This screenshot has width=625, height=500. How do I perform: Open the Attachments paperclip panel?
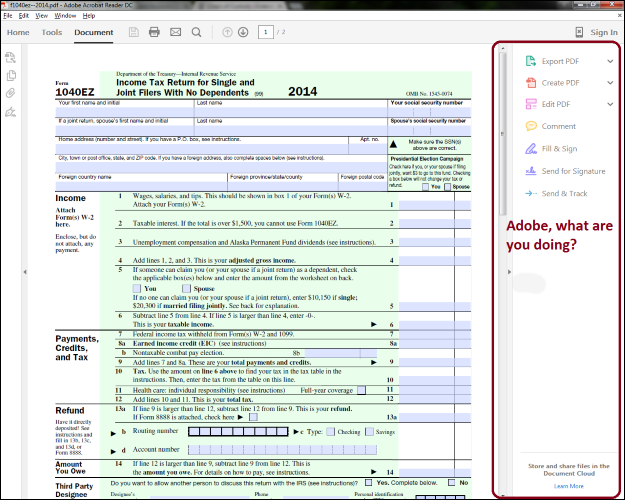11,93
